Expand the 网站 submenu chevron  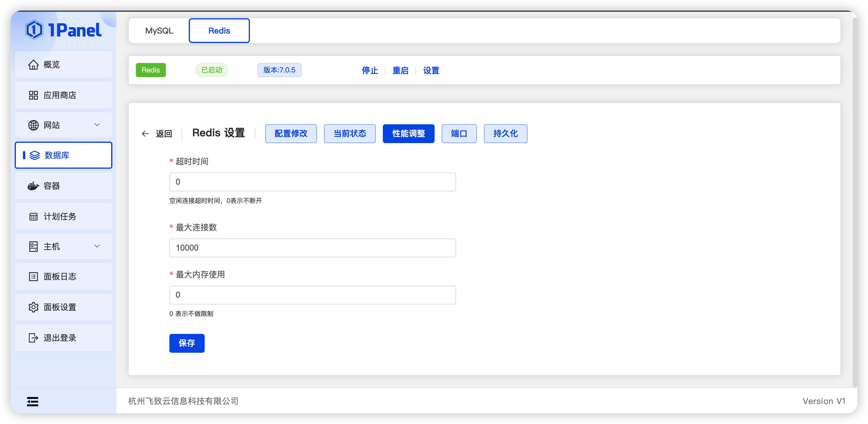click(x=97, y=125)
